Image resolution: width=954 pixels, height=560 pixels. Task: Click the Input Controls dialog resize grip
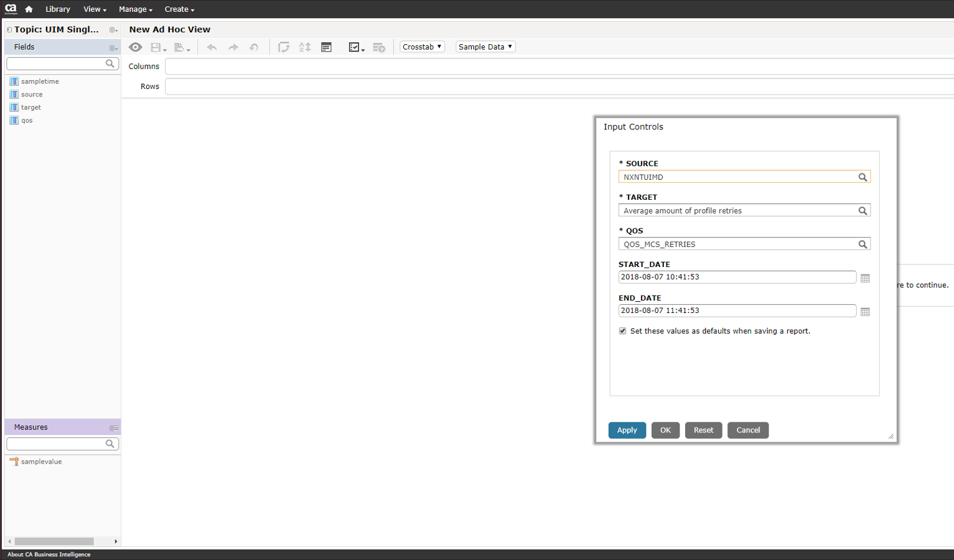[891, 436]
